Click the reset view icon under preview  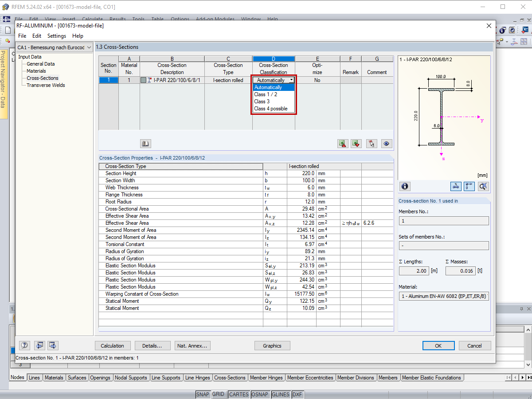pos(483,186)
